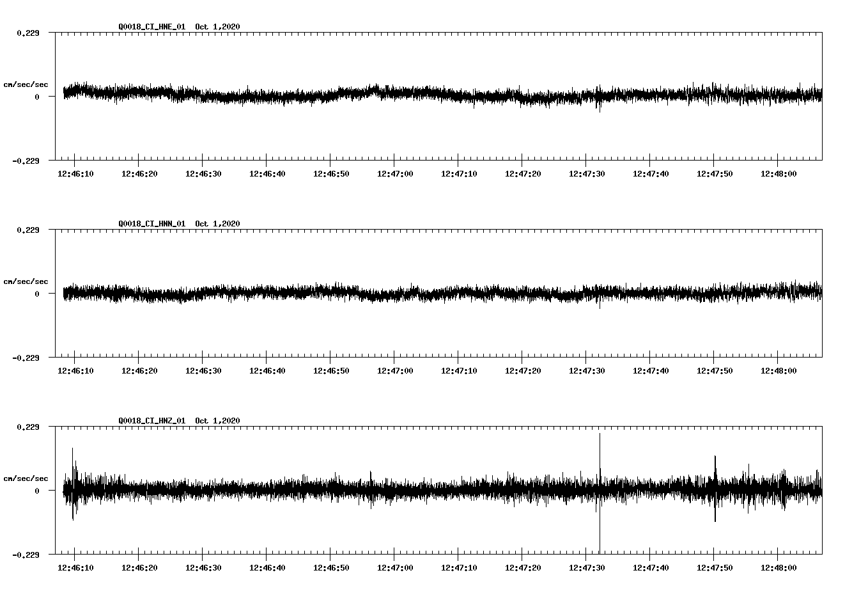Screen dimensions: 868x591
Task: Click the Q0018_CI_HNN_01 channel title
Action: (153, 224)
